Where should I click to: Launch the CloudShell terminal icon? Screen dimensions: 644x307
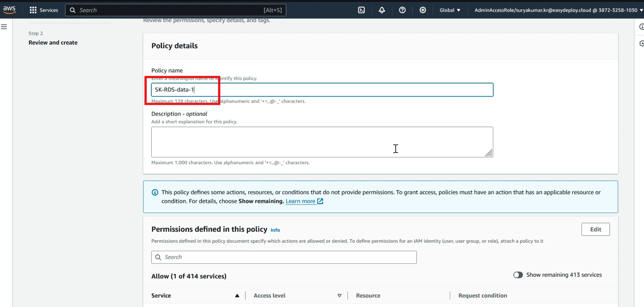coord(361,10)
